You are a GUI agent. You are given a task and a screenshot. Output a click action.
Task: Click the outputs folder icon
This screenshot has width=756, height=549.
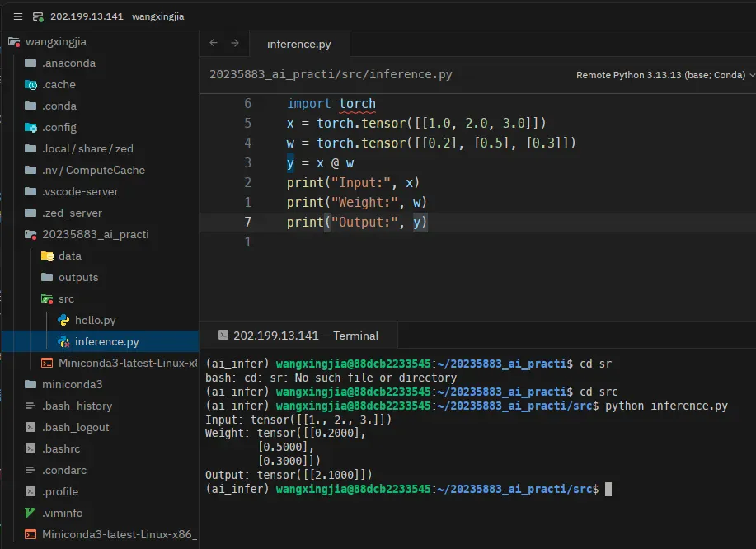47,277
